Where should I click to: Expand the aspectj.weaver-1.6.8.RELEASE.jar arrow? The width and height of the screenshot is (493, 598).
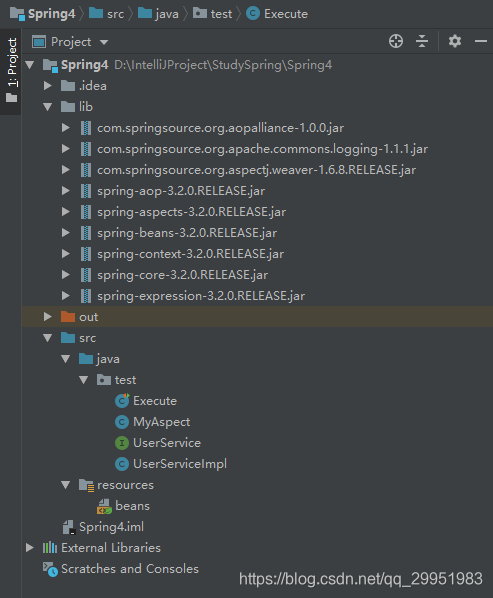coord(66,170)
